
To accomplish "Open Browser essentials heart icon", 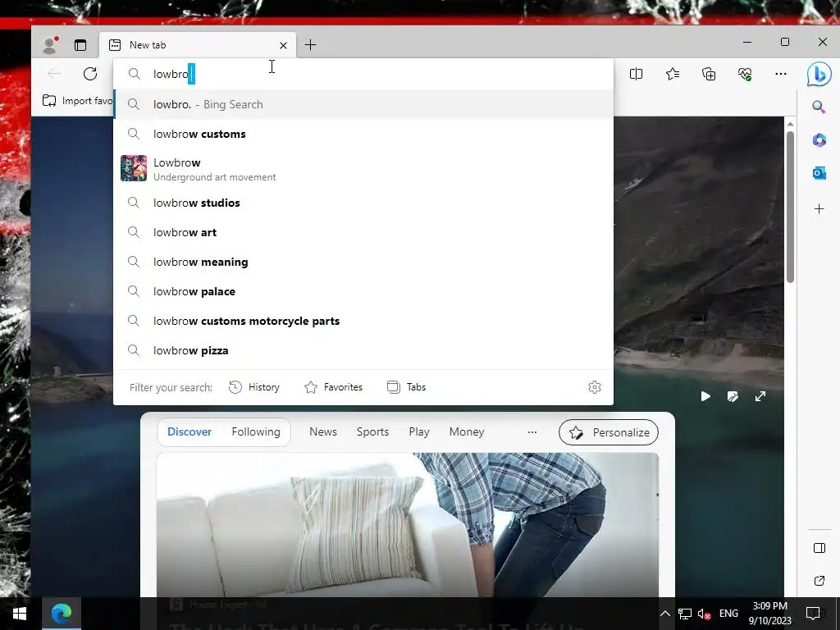I will [745, 74].
